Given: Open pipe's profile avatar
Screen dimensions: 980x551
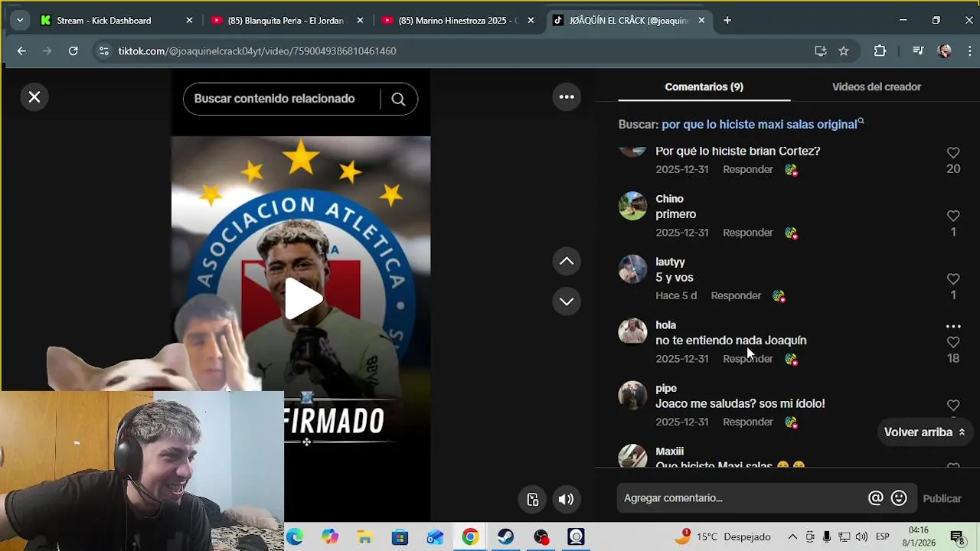Looking at the screenshot, I should (x=632, y=395).
